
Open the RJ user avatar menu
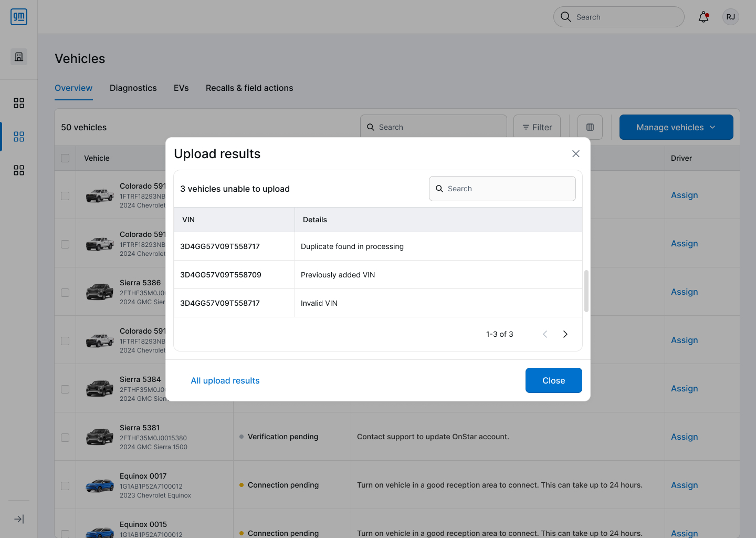[x=731, y=17]
